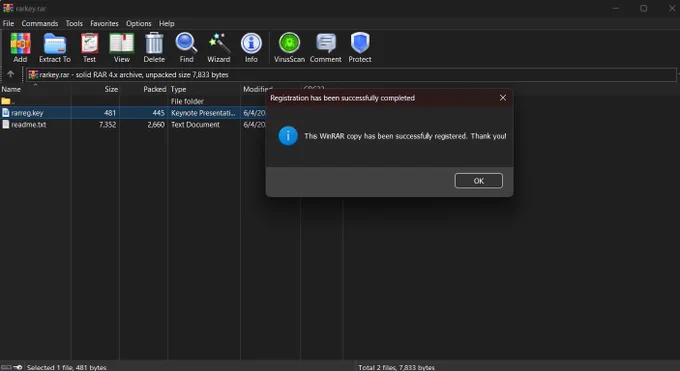Click the 7,352 size value
680x371 pixels.
107,125
